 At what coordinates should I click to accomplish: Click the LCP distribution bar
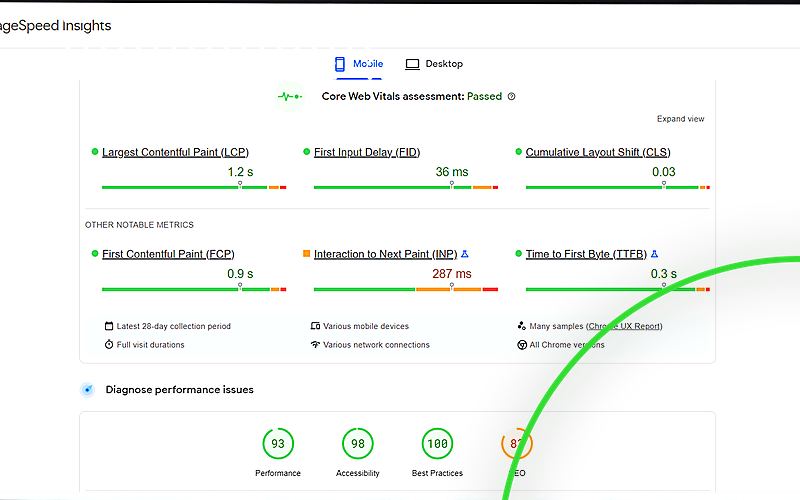point(194,187)
